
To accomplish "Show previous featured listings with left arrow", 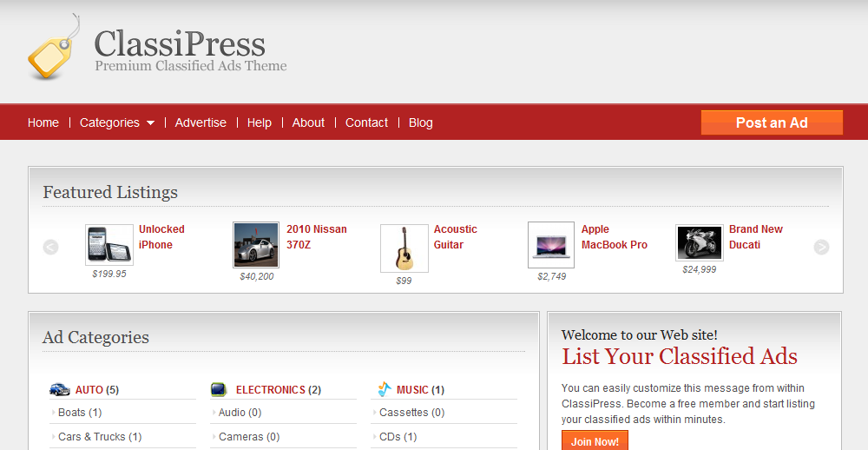I will (x=50, y=248).
